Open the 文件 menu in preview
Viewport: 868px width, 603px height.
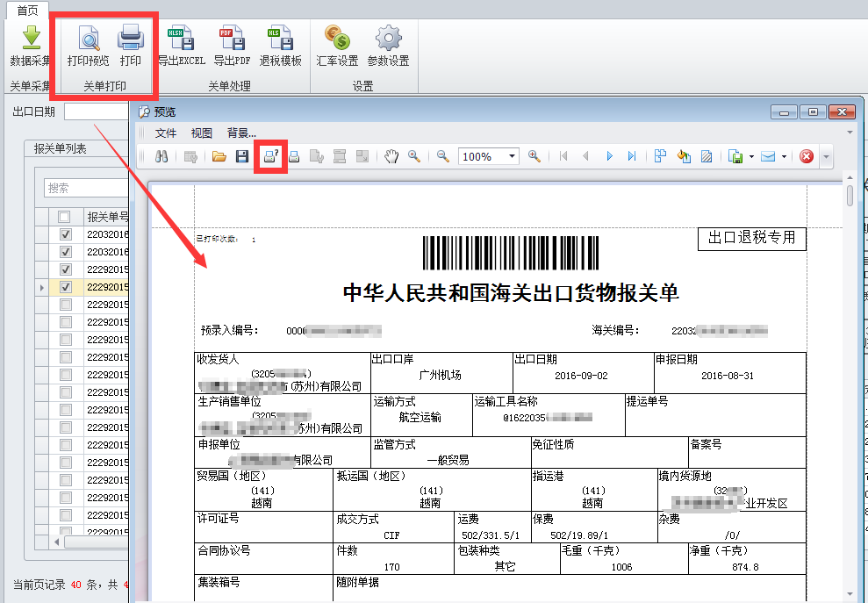click(x=166, y=133)
